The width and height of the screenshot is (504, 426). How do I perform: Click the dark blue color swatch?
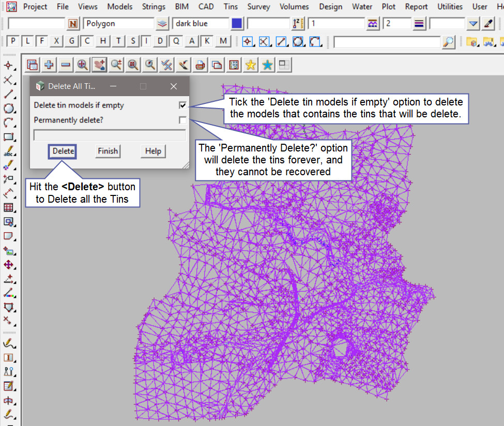point(237,24)
